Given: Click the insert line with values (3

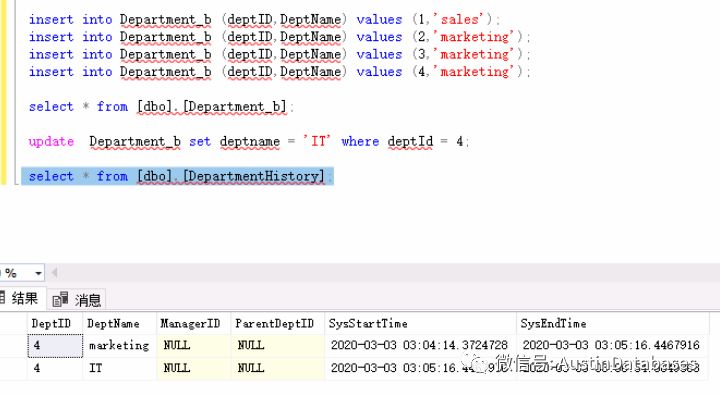Looking at the screenshot, I should (280, 54).
